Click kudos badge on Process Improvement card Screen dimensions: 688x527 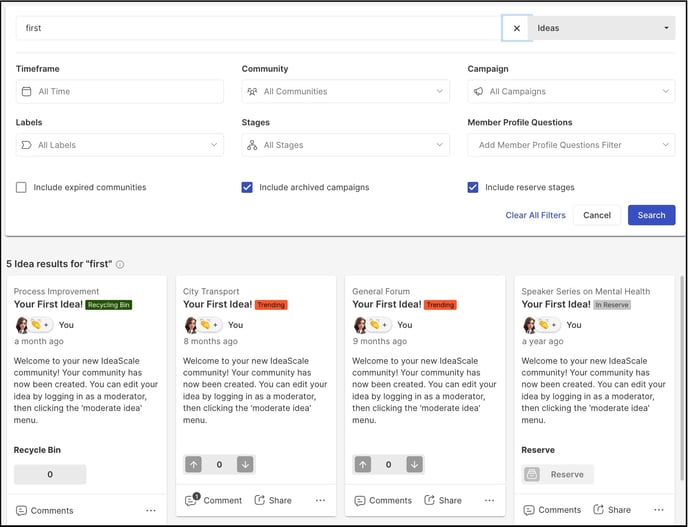pos(40,325)
